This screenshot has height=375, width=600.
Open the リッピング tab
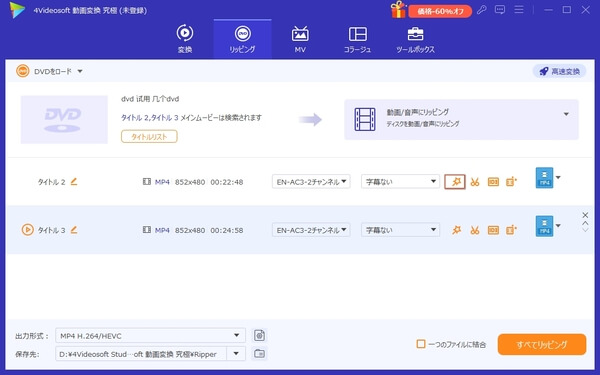tap(243, 39)
